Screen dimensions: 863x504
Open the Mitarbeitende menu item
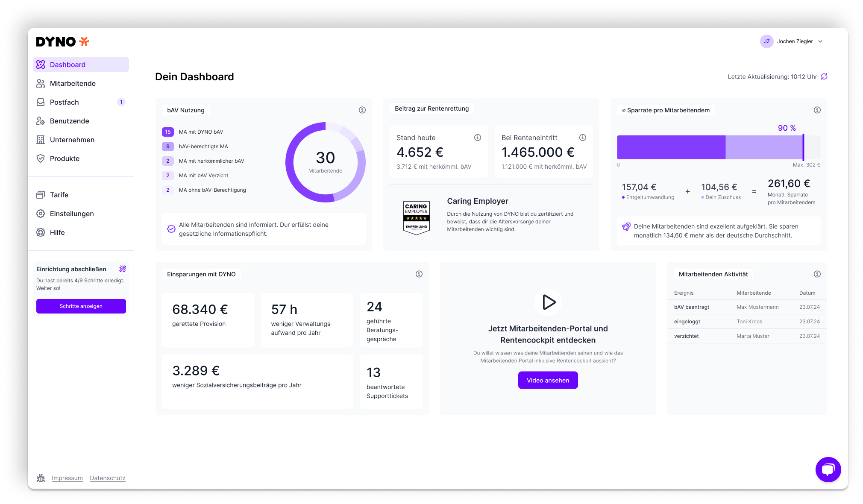(73, 83)
